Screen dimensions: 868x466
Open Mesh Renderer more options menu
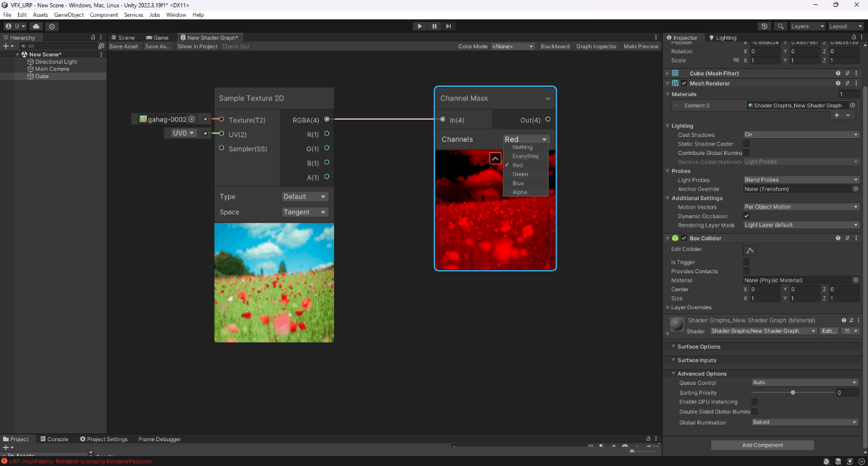click(x=857, y=83)
